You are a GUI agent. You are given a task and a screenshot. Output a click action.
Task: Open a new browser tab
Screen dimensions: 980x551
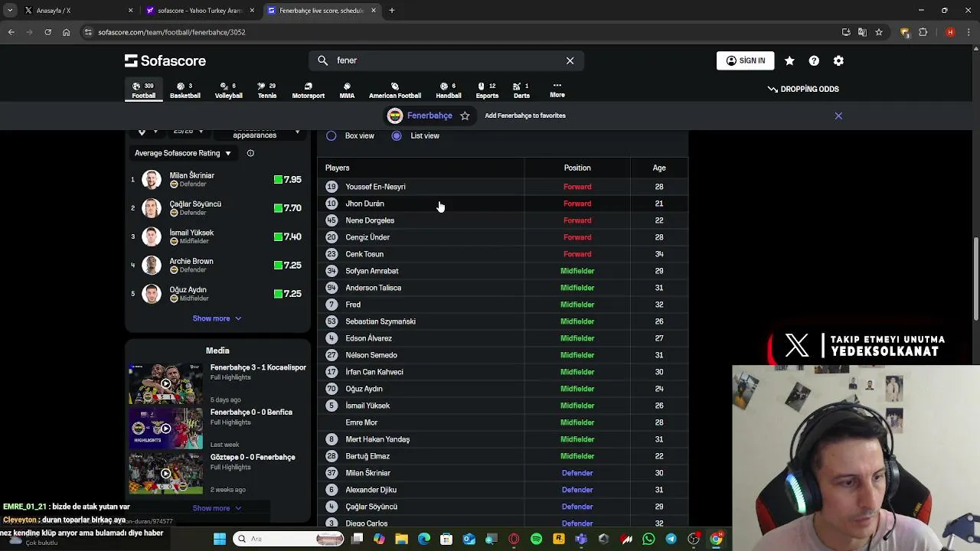tap(392, 11)
